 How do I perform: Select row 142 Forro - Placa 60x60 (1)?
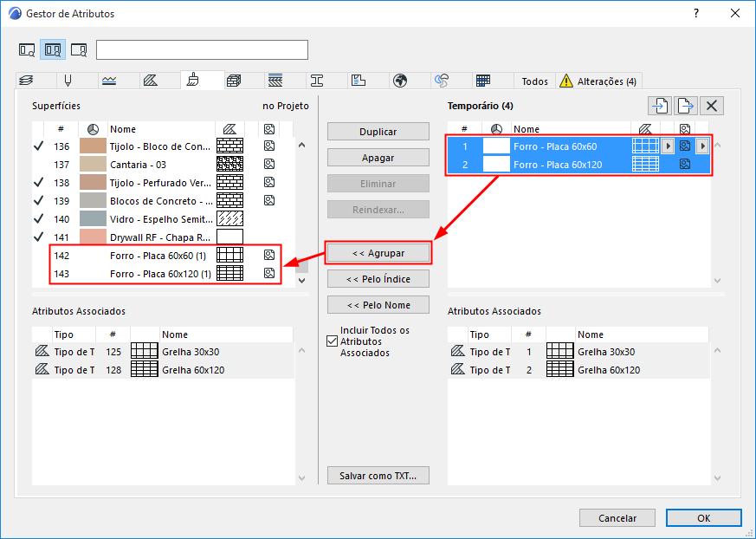(x=164, y=256)
